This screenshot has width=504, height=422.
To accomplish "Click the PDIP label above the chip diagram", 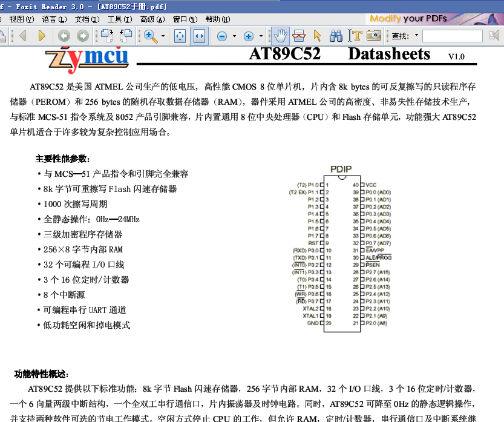I will (341, 169).
